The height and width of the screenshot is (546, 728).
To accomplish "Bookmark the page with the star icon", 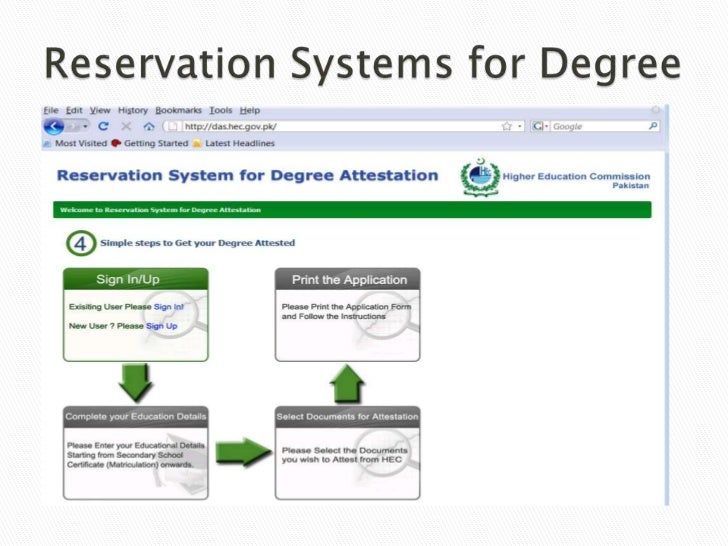I will (507, 127).
